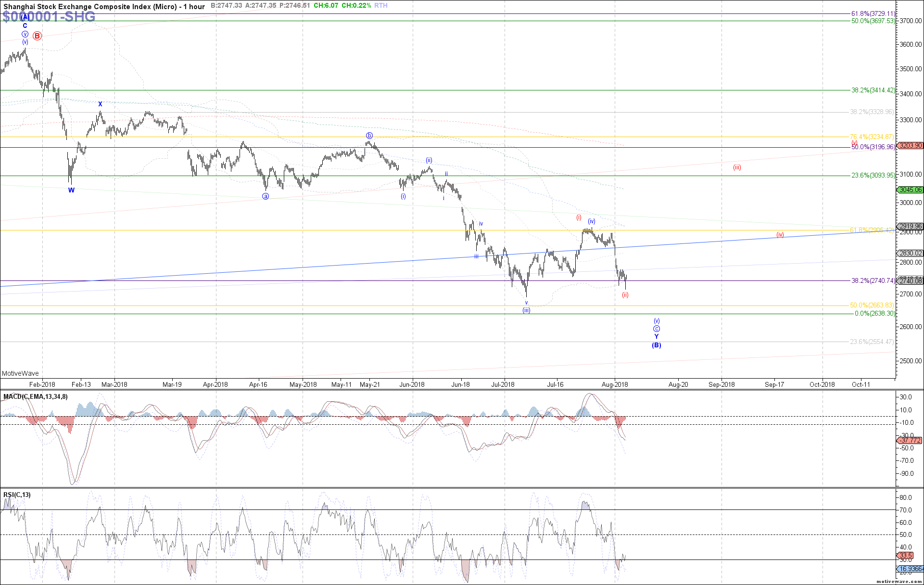
Task: Click the price value 'P:2746.51'
Action: pyautogui.click(x=294, y=6)
